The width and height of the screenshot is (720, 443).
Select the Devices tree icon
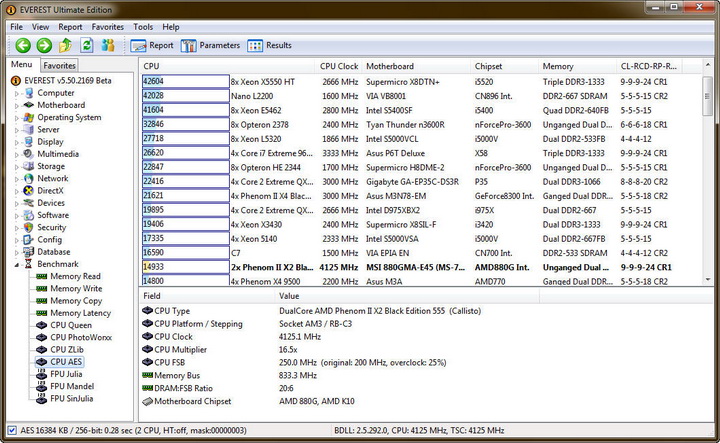point(29,203)
